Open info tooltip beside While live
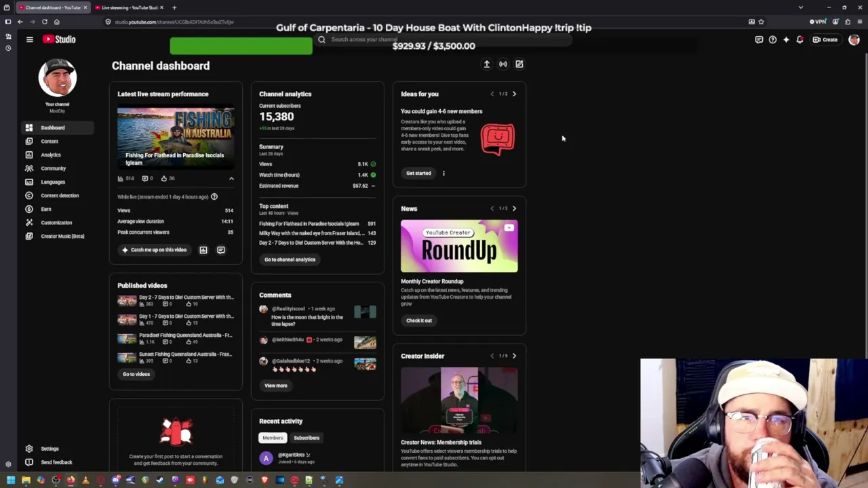868x488 pixels. click(x=214, y=197)
